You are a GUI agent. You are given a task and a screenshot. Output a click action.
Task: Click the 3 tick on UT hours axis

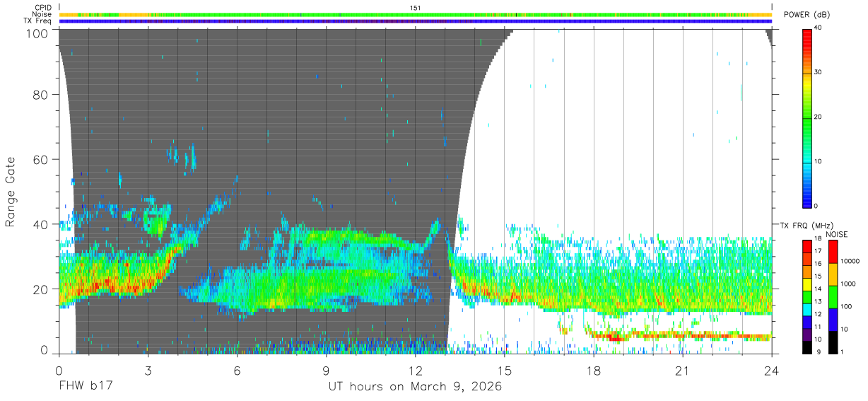pos(148,370)
